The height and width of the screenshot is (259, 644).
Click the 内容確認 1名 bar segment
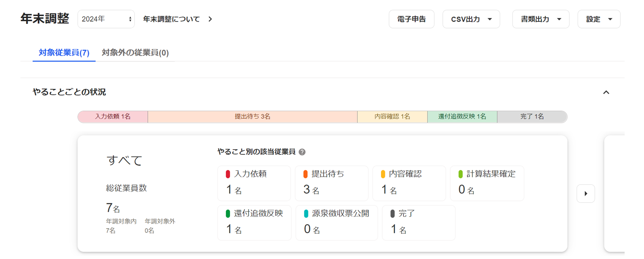(392, 117)
